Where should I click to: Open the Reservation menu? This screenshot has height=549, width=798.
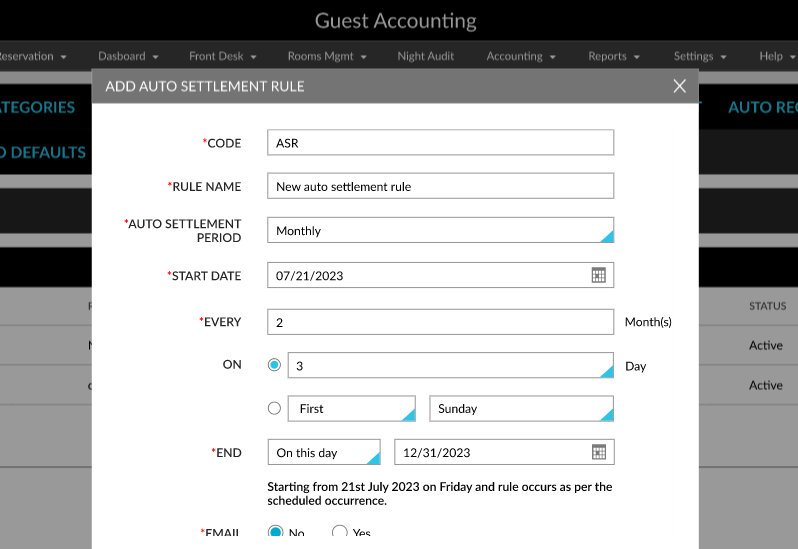32,56
